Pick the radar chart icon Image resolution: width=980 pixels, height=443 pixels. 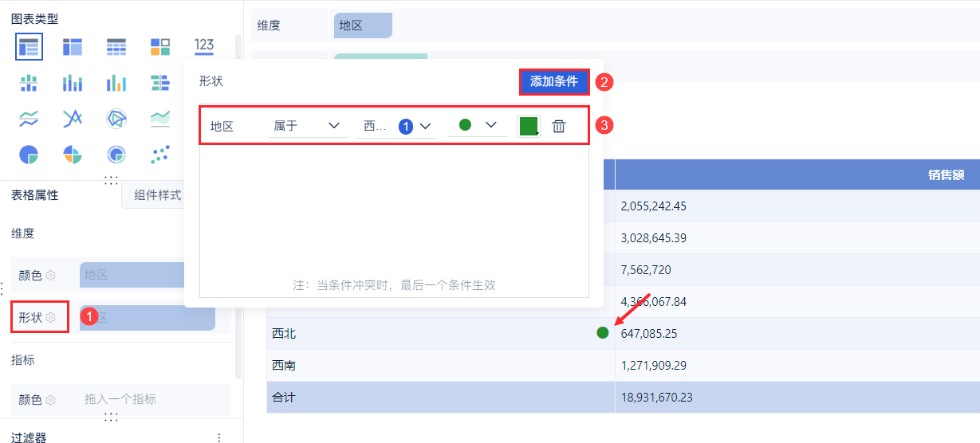(x=116, y=119)
